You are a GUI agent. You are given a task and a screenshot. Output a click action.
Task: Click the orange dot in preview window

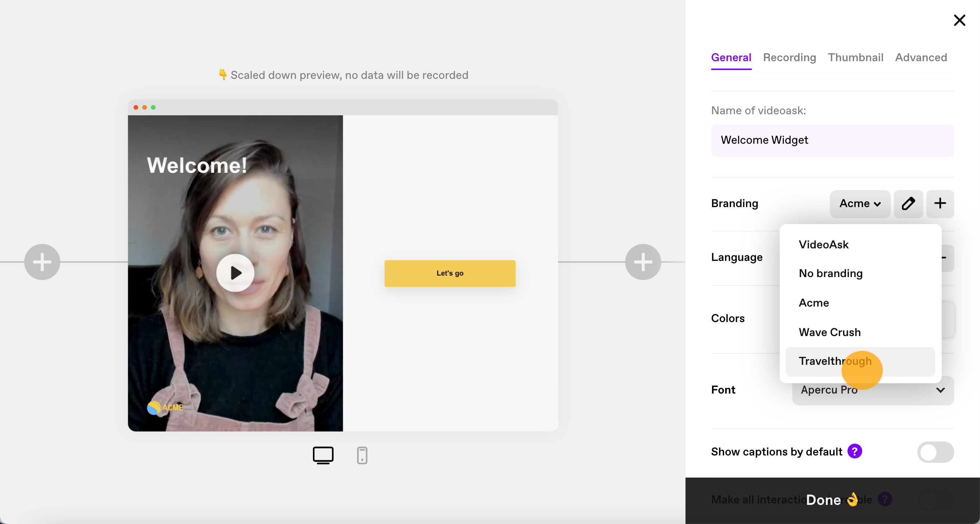point(145,107)
